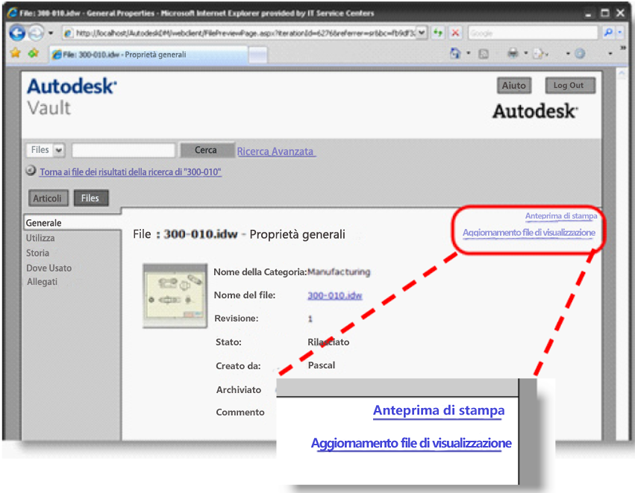Click the Home page toolbar icon

coord(455,53)
